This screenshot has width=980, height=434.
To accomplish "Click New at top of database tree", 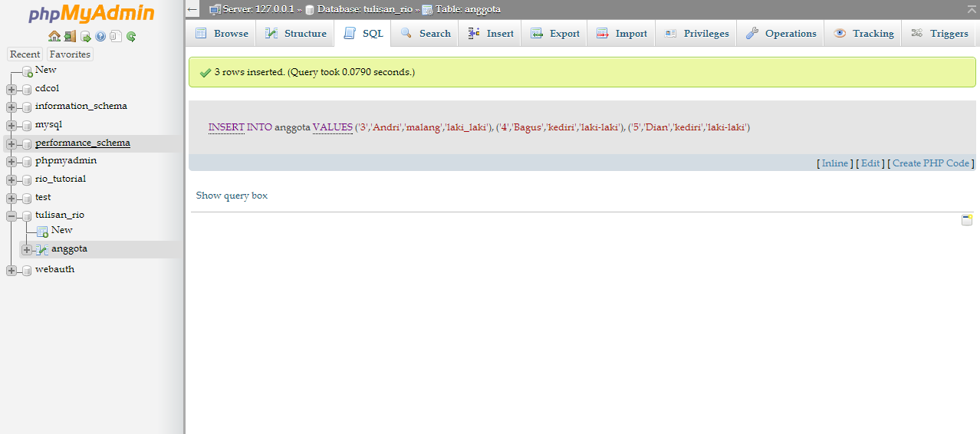I will (46, 70).
